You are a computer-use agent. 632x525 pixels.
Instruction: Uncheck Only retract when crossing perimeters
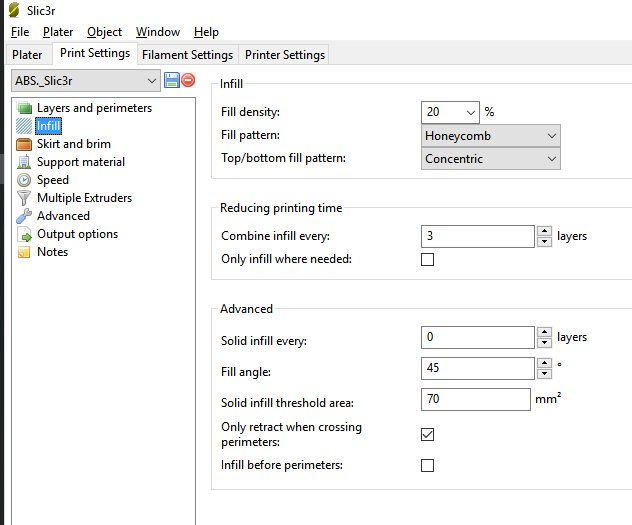point(428,434)
